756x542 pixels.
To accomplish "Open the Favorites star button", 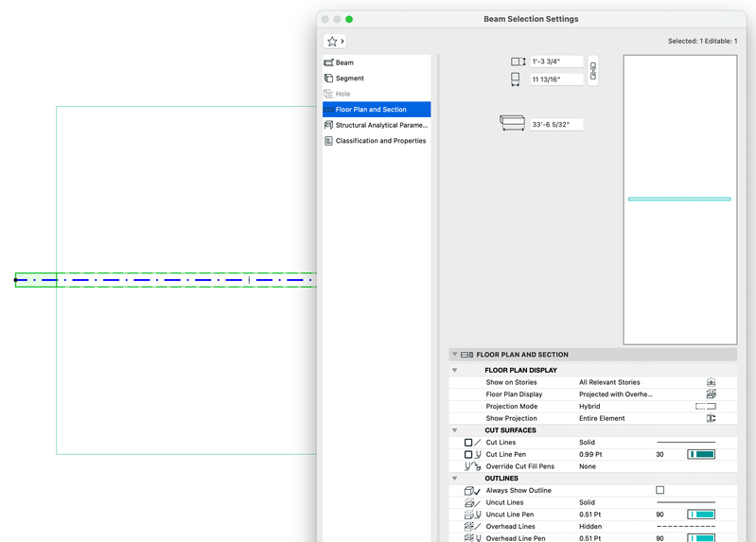I will pos(335,42).
